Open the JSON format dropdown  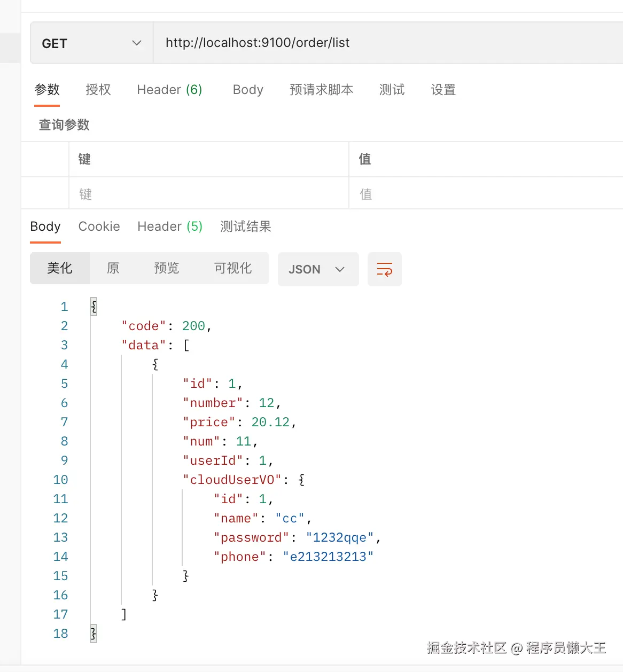(x=318, y=269)
